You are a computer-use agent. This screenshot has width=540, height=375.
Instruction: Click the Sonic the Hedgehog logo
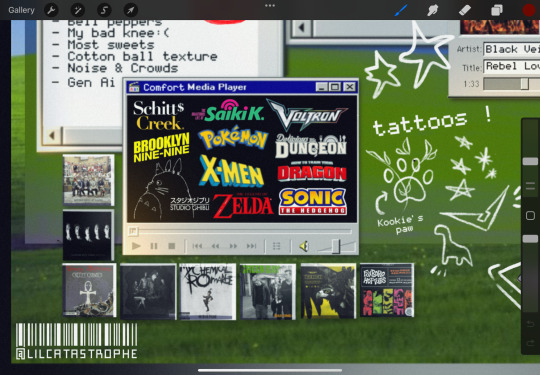[x=313, y=202]
